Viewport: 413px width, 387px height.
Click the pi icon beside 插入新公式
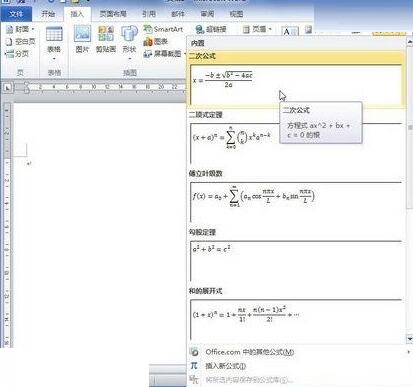(x=194, y=366)
